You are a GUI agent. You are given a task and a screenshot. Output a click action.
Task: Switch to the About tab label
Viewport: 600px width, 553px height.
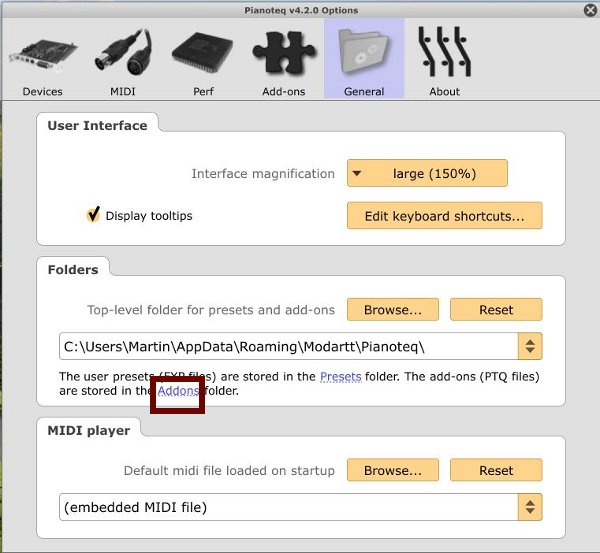pos(444,92)
